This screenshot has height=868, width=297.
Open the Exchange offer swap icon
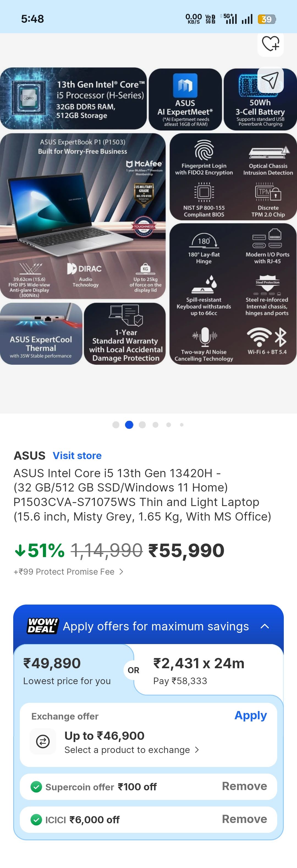[43, 741]
